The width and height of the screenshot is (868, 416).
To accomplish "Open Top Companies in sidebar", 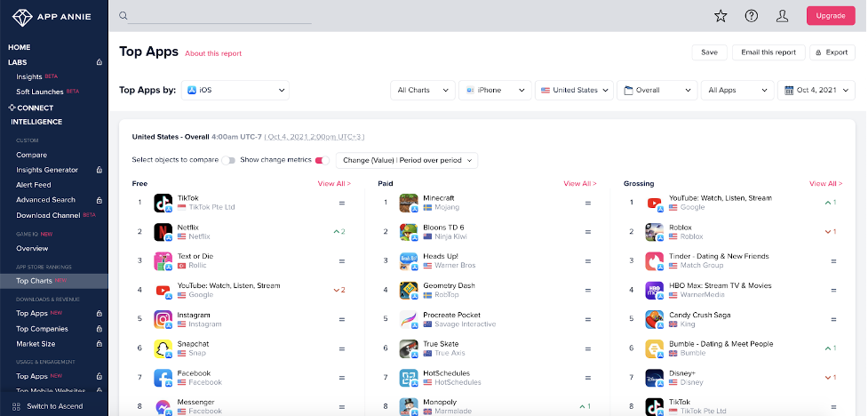I will click(42, 329).
